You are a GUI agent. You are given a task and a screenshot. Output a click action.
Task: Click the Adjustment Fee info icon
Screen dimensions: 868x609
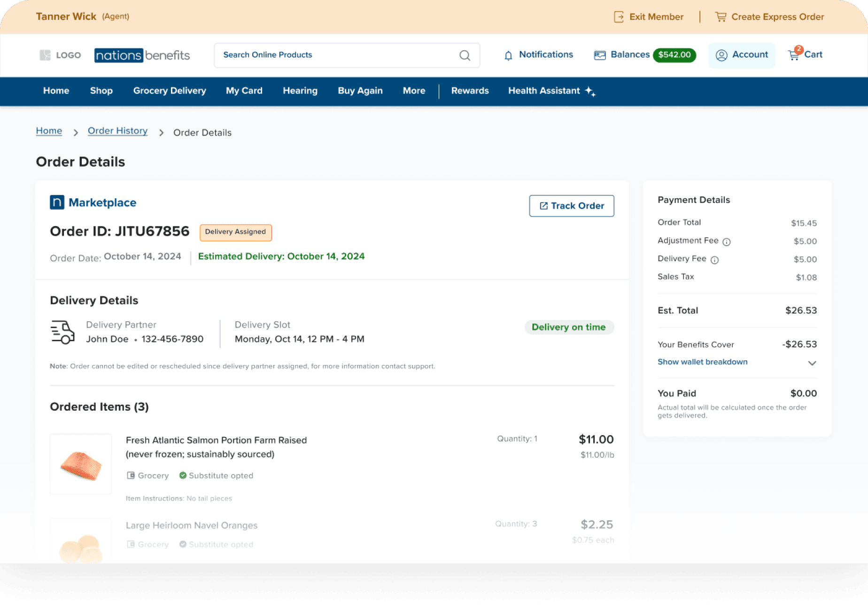pyautogui.click(x=726, y=242)
